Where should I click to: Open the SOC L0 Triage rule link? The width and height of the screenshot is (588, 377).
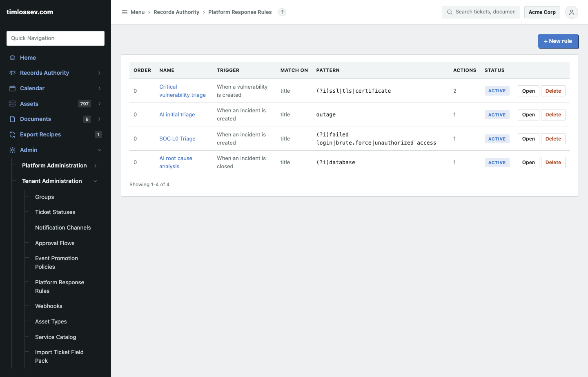point(177,138)
